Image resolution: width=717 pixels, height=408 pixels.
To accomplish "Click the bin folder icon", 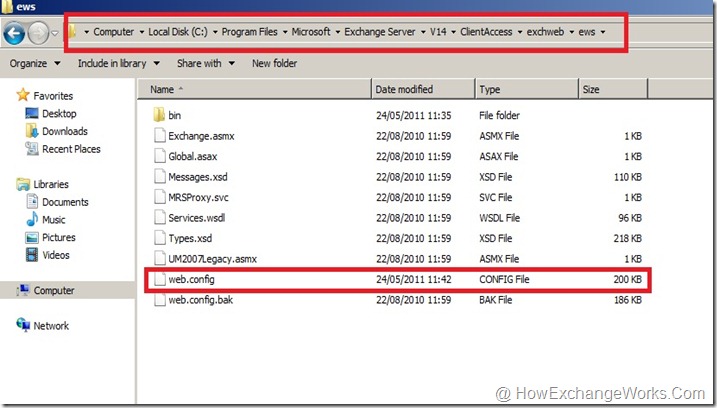I will 159,115.
